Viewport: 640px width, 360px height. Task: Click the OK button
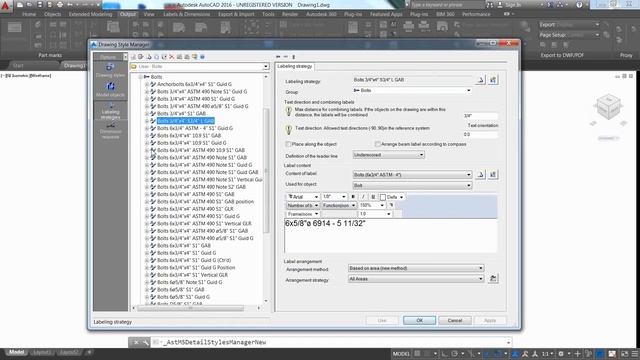(419, 320)
